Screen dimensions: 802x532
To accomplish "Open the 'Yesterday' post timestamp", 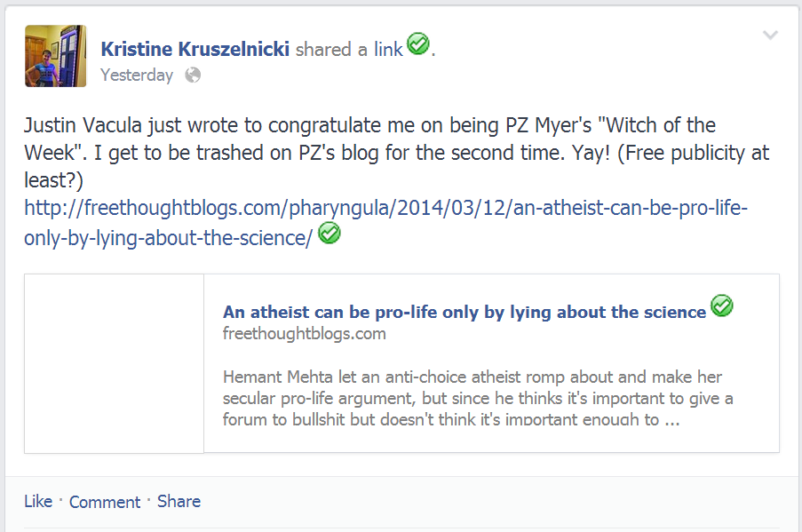I will 137,75.
